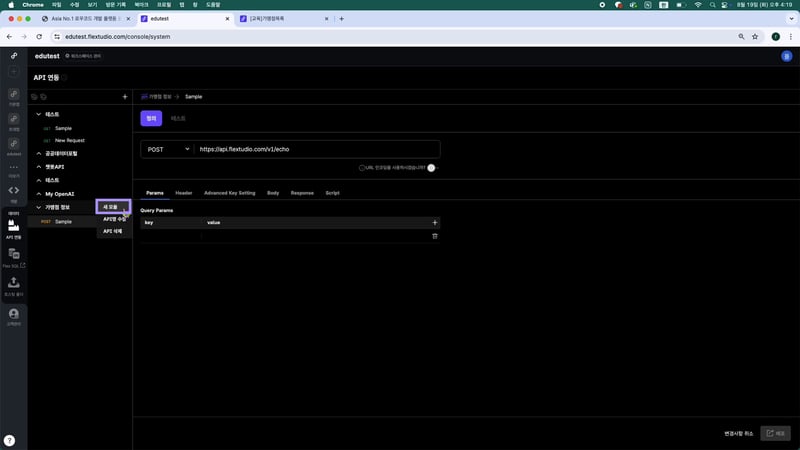Choose API 삭제 from context menu
The width and height of the screenshot is (800, 450).
pos(113,231)
